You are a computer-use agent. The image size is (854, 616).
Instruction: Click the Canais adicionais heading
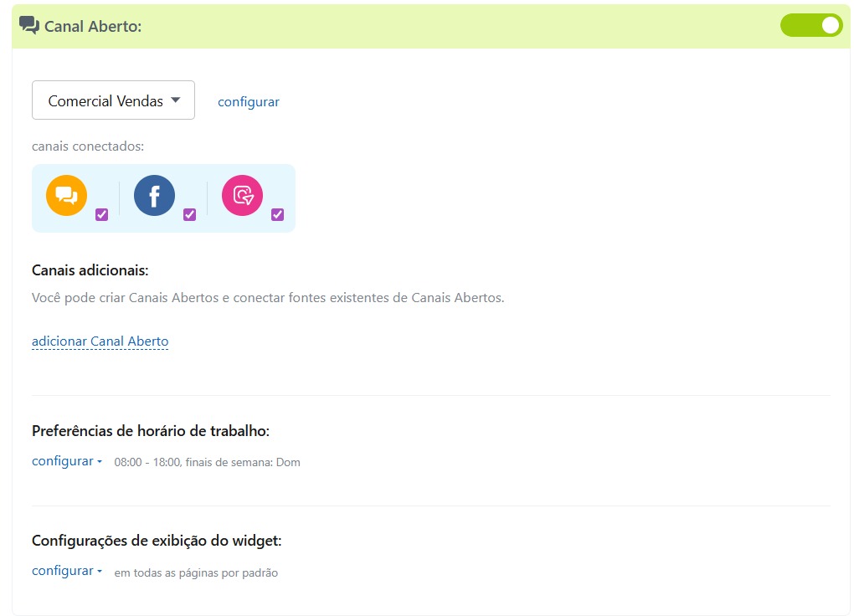[90, 270]
